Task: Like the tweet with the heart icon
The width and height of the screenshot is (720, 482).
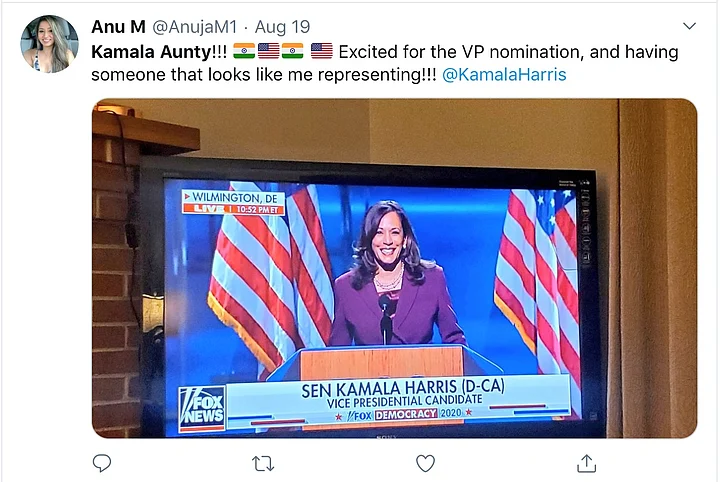Action: click(x=425, y=463)
